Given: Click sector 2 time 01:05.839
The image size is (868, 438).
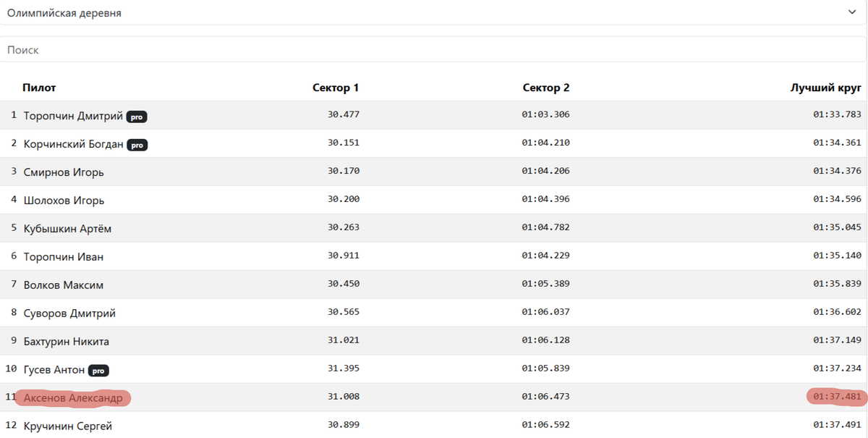Looking at the screenshot, I should tap(545, 368).
